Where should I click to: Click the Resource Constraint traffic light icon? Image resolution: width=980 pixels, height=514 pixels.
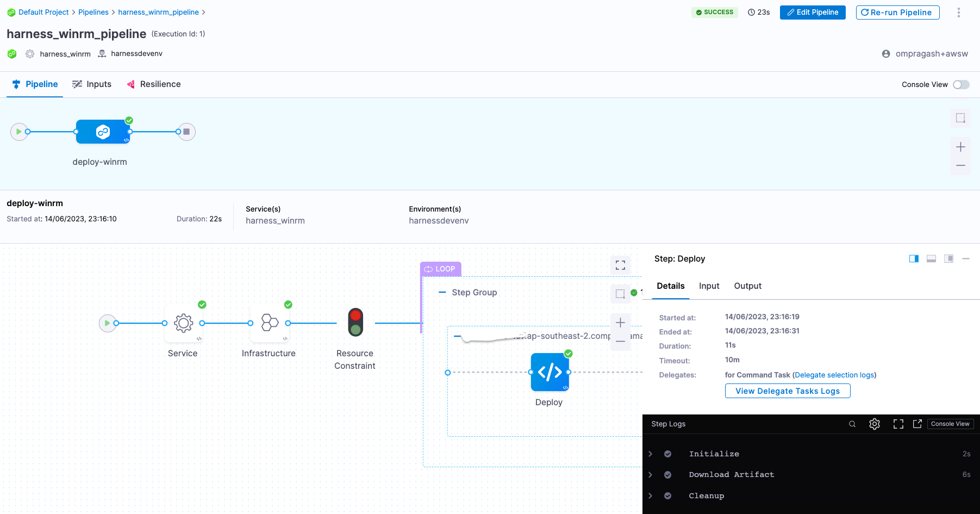pyautogui.click(x=355, y=322)
